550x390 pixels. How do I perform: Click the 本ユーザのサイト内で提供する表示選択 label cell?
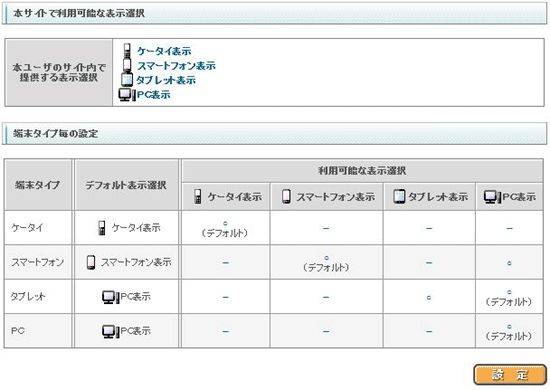tap(59, 72)
